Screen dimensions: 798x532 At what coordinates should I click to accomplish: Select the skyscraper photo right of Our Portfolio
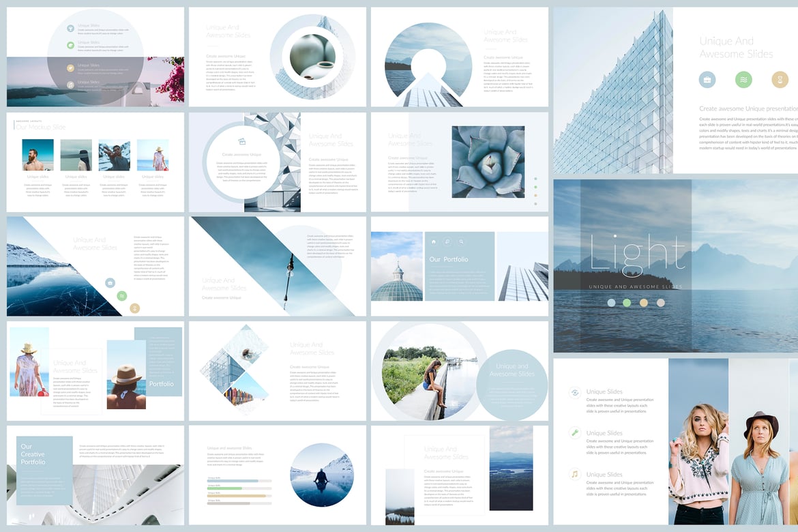tap(522, 266)
